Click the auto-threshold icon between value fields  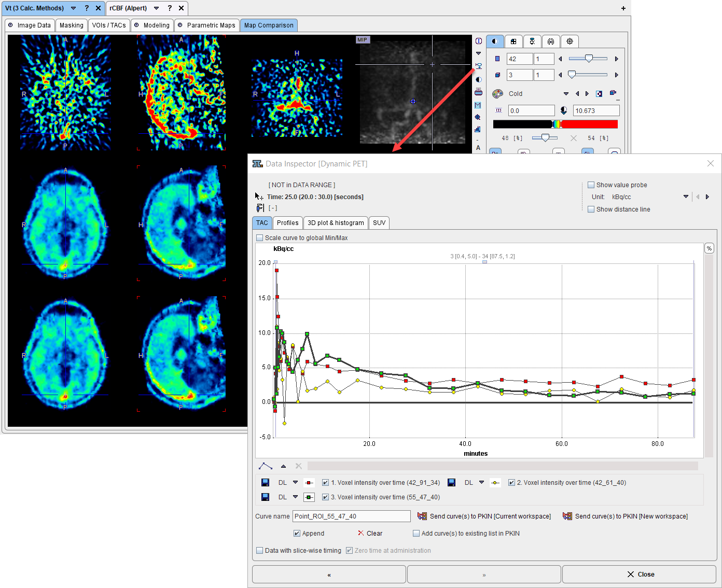pyautogui.click(x=564, y=110)
